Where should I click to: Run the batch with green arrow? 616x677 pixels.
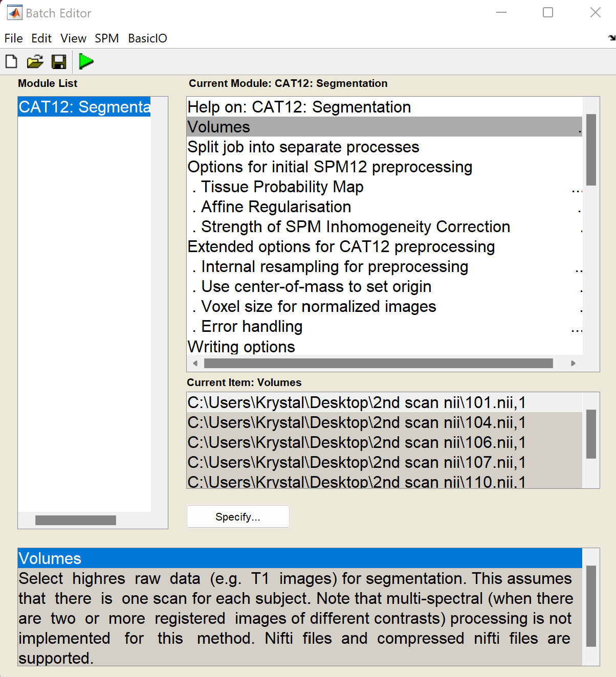click(x=86, y=62)
